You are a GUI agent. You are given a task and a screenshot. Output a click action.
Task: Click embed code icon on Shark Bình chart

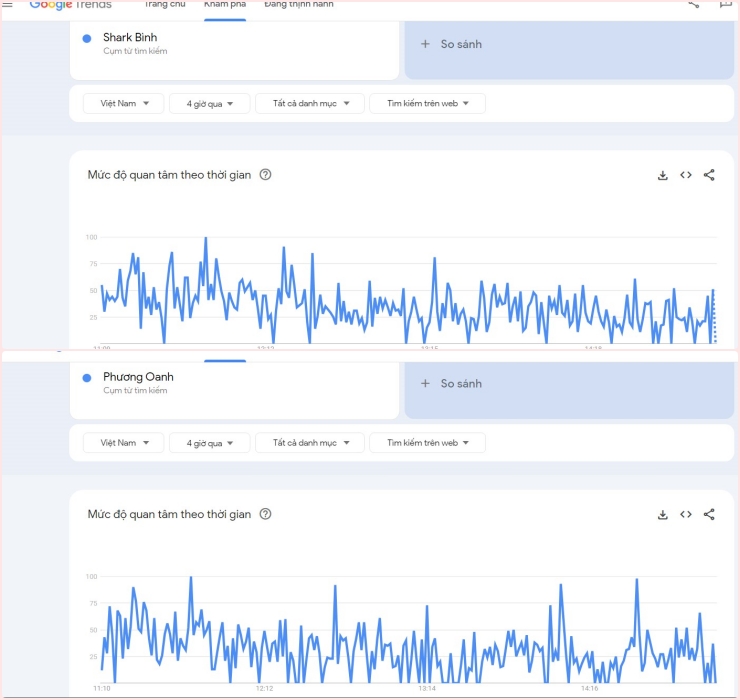click(686, 175)
